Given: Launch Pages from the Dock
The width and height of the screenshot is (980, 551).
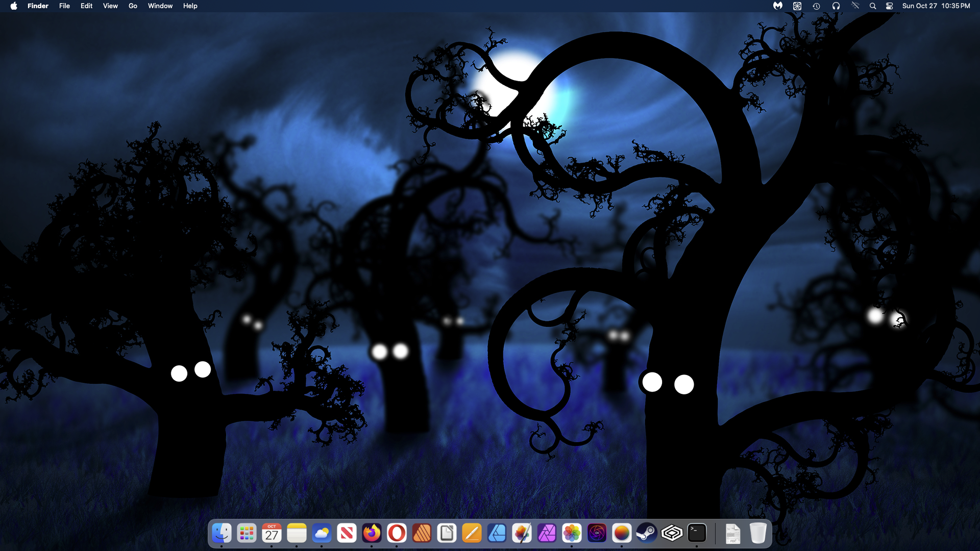Looking at the screenshot, I should pyautogui.click(x=472, y=533).
